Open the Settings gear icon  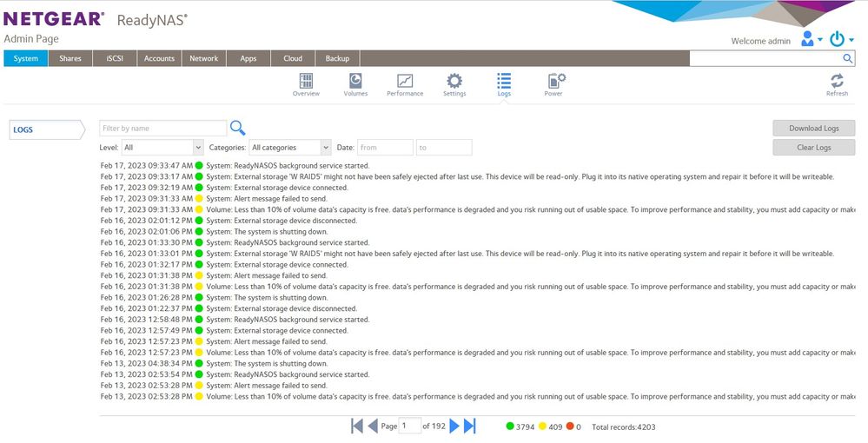[x=454, y=83]
